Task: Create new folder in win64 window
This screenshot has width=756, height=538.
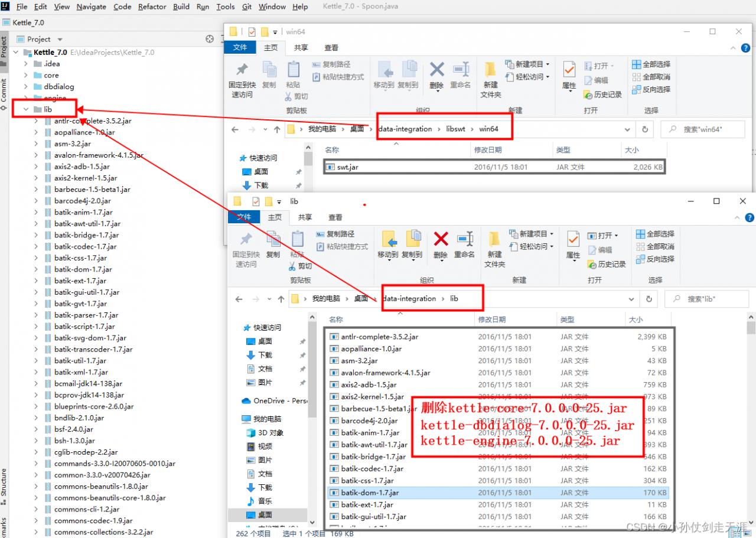Action: coord(491,80)
